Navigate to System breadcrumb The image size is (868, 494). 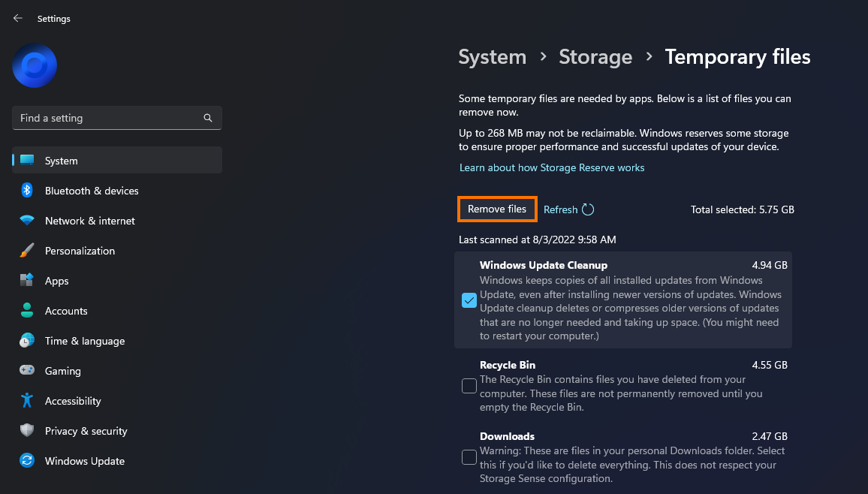[492, 57]
